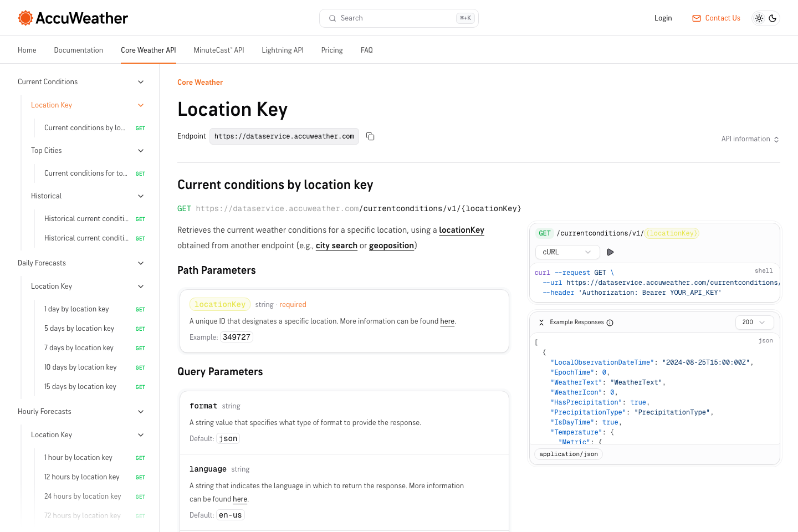This screenshot has width=798, height=532.
Task: Switch to light mode using the sun icon
Action: (759, 18)
